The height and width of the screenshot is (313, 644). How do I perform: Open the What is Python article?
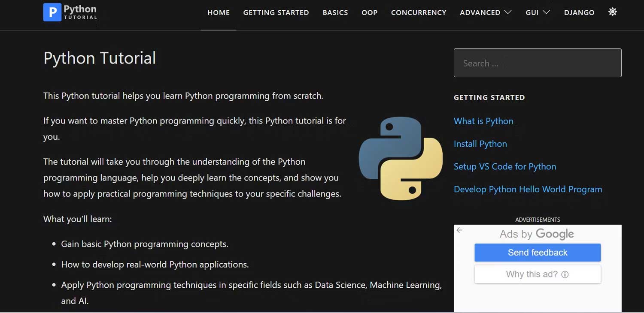click(x=483, y=121)
